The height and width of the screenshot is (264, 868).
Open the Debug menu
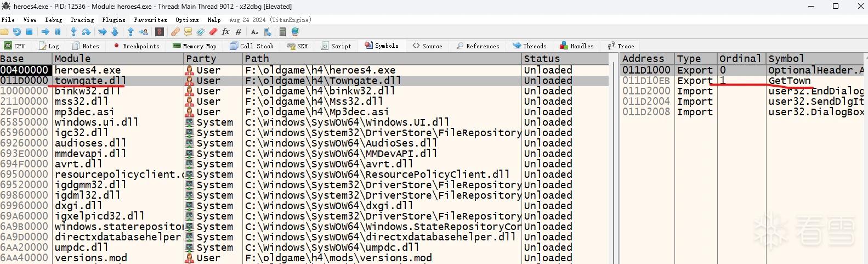point(54,20)
